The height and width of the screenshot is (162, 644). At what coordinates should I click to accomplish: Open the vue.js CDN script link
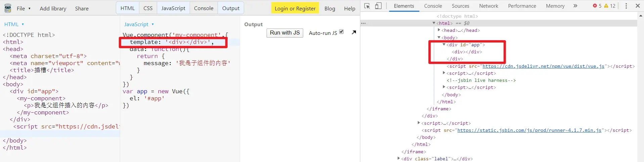[x=543, y=66]
